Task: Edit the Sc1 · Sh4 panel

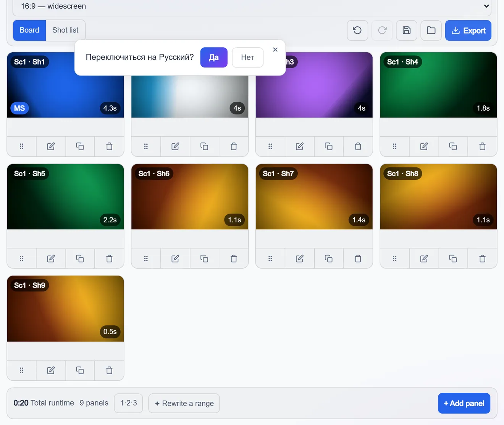Action: pyautogui.click(x=424, y=146)
